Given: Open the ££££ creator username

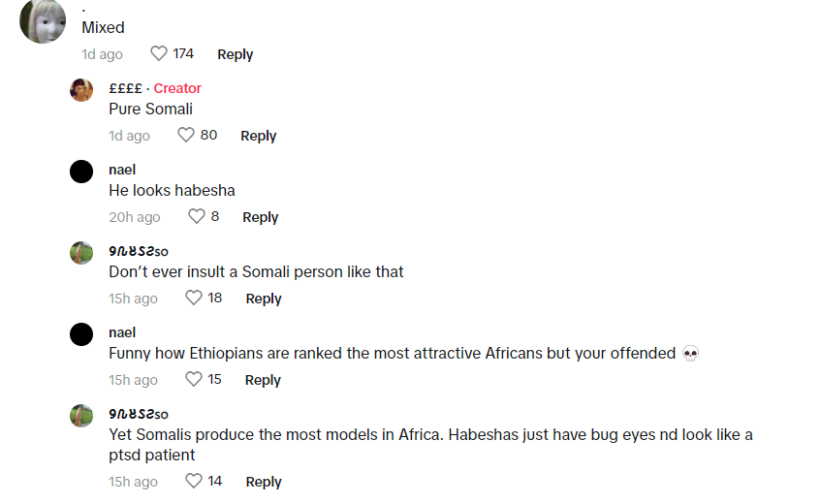Looking at the screenshot, I should 125,88.
